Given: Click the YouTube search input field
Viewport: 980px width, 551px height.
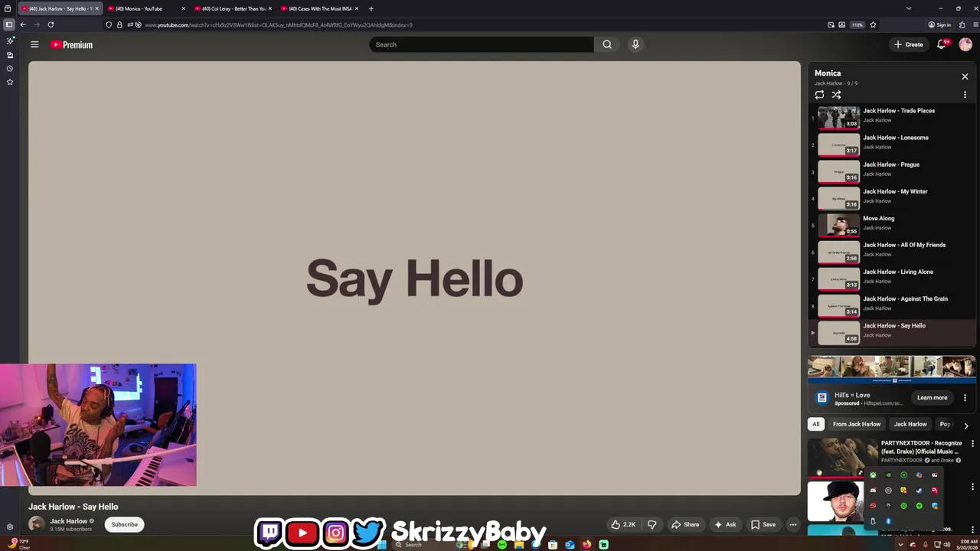Looking at the screenshot, I should click(482, 44).
